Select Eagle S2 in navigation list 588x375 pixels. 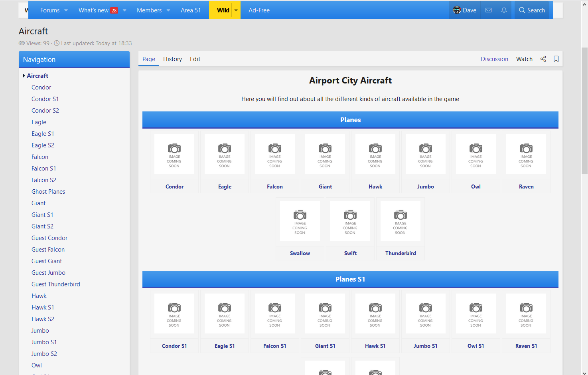coord(43,145)
